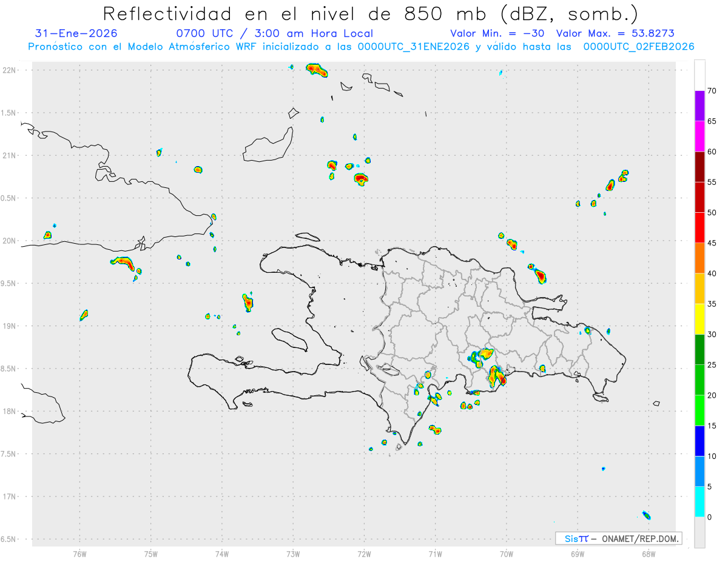Click the darker red 50–55 dBZ colorbar segment
The image size is (728, 562).
coord(699,198)
